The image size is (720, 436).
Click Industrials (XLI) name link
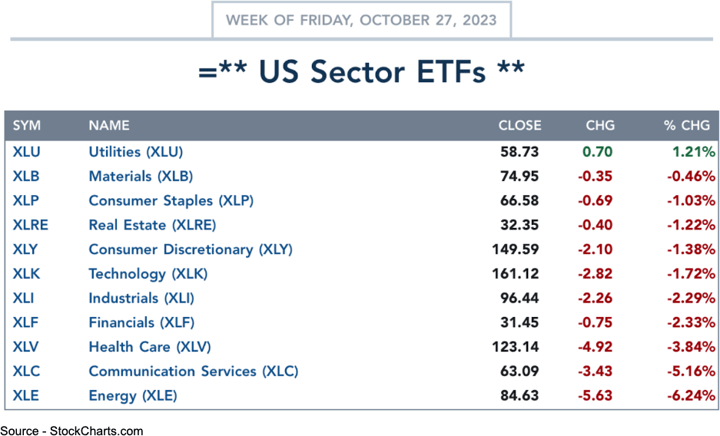pyautogui.click(x=141, y=298)
